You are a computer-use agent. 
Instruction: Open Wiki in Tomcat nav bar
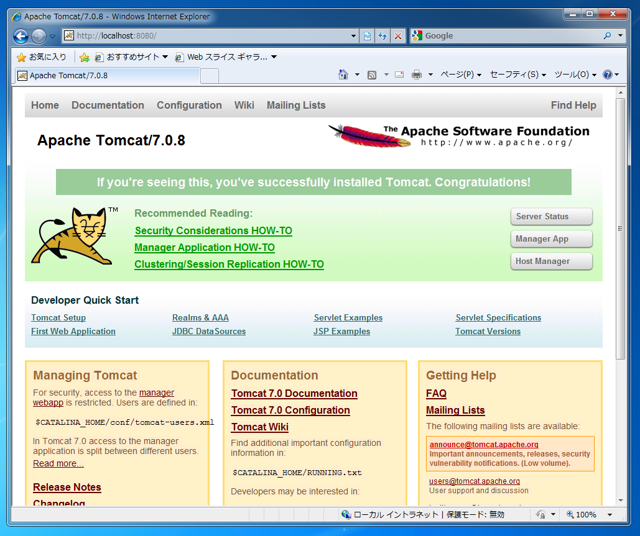coord(244,105)
